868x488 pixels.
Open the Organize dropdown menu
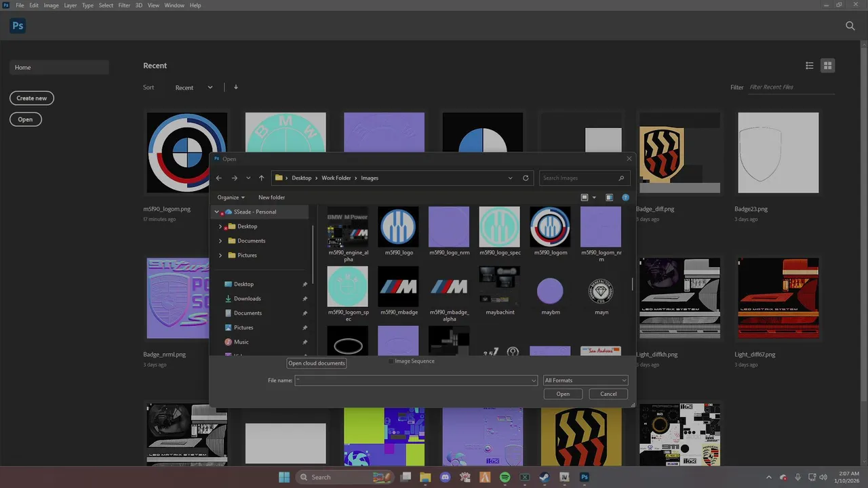[231, 197]
